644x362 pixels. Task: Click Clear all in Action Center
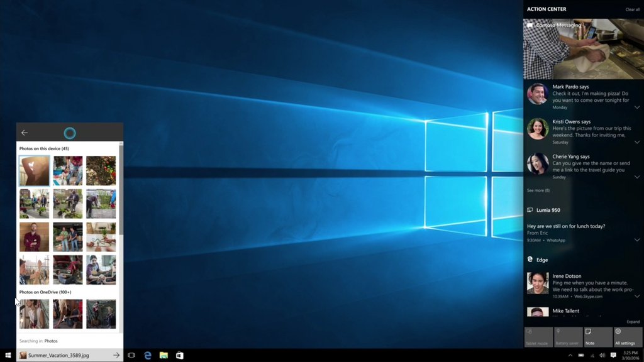coord(631,9)
